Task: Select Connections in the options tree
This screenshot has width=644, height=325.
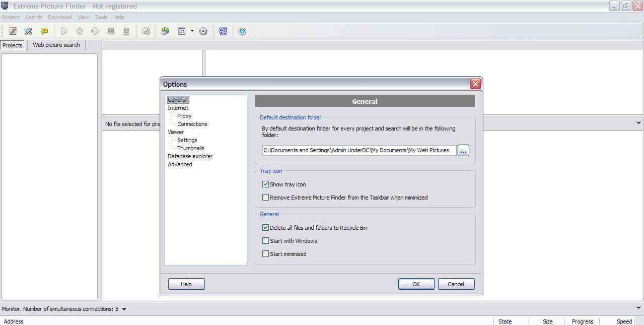Action: click(x=192, y=124)
